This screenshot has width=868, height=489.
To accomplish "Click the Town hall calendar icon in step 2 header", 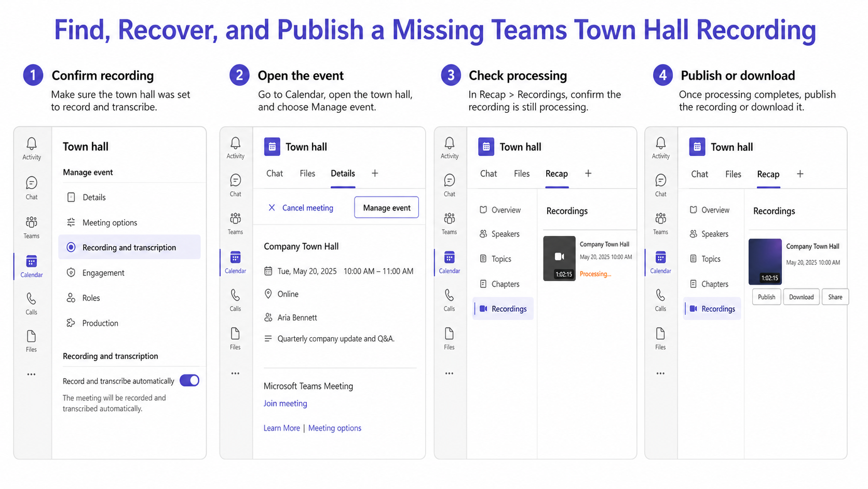I will click(x=272, y=147).
